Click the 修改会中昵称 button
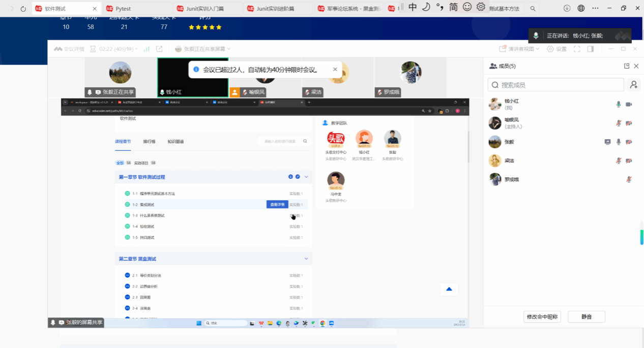This screenshot has height=348, width=644. pos(542,317)
